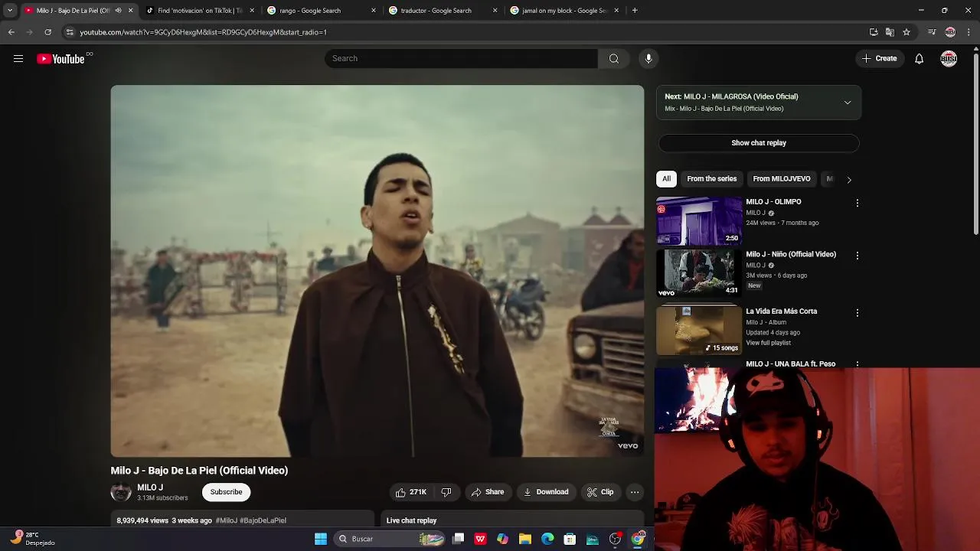Open more actions under the video

[x=635, y=492]
